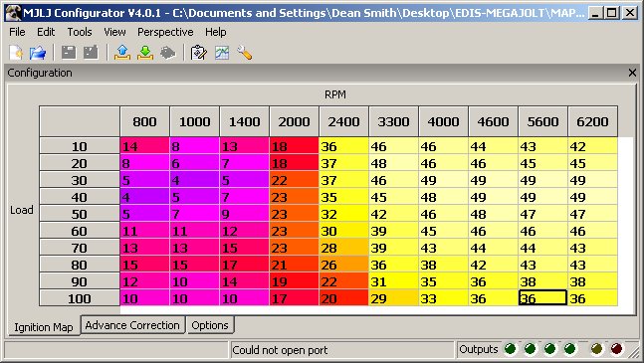Select the 5600 RPM column header
This screenshot has width=644, height=363.
[x=542, y=121]
